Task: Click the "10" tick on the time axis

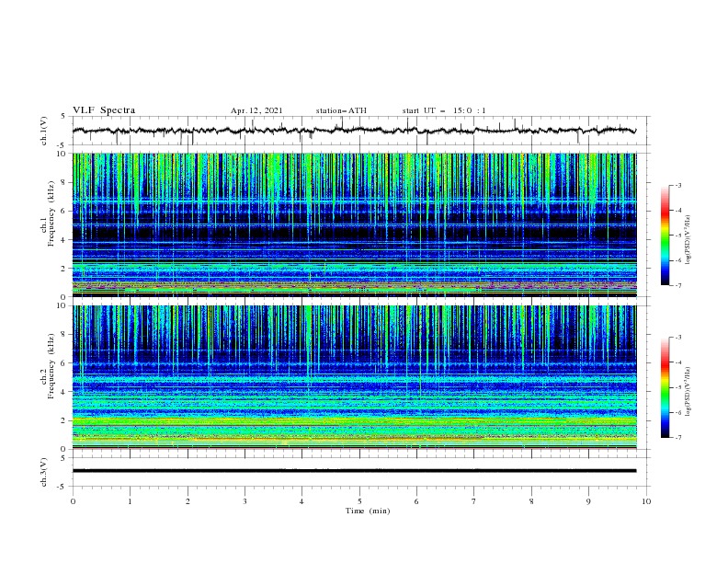Action: [646, 501]
